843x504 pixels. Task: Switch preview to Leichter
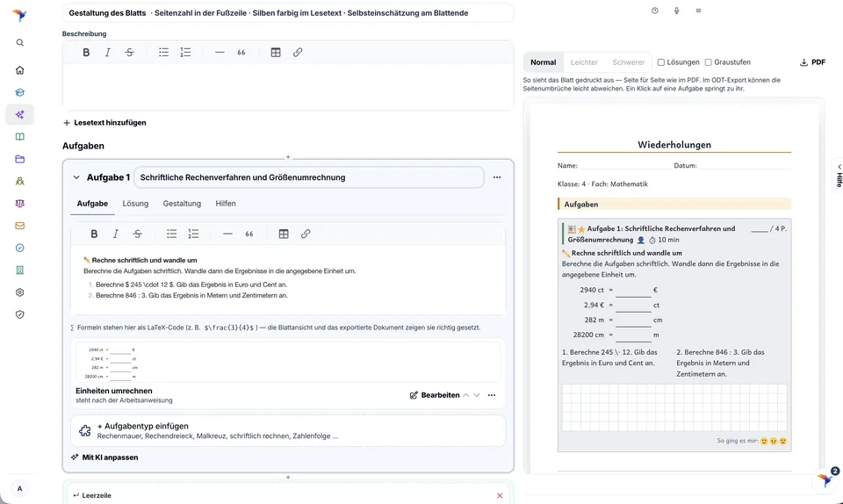[x=584, y=62]
